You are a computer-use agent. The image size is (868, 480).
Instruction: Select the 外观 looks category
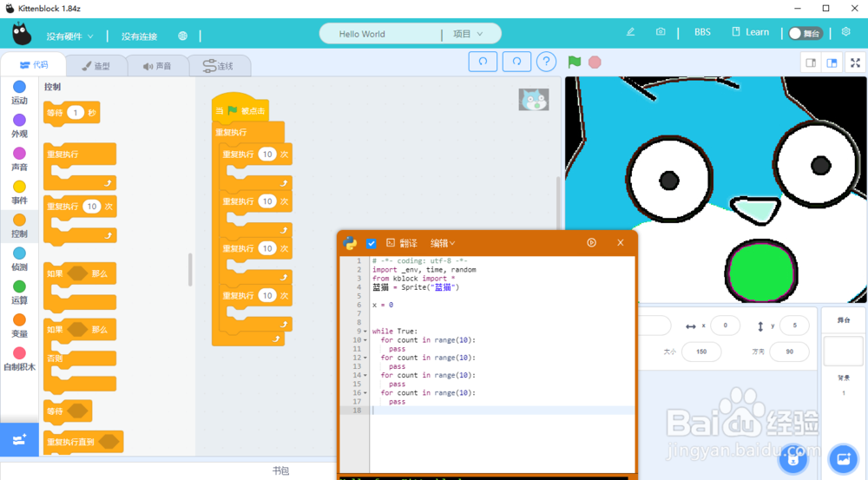point(19,126)
